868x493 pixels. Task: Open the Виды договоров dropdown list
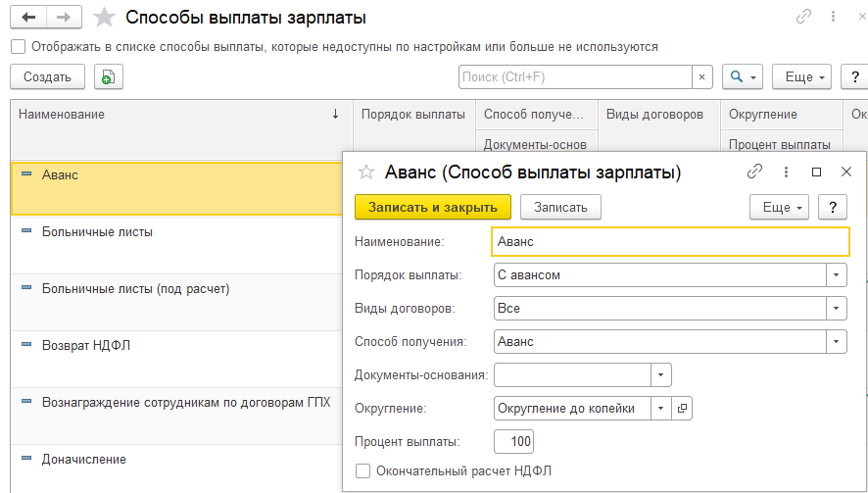click(x=836, y=309)
